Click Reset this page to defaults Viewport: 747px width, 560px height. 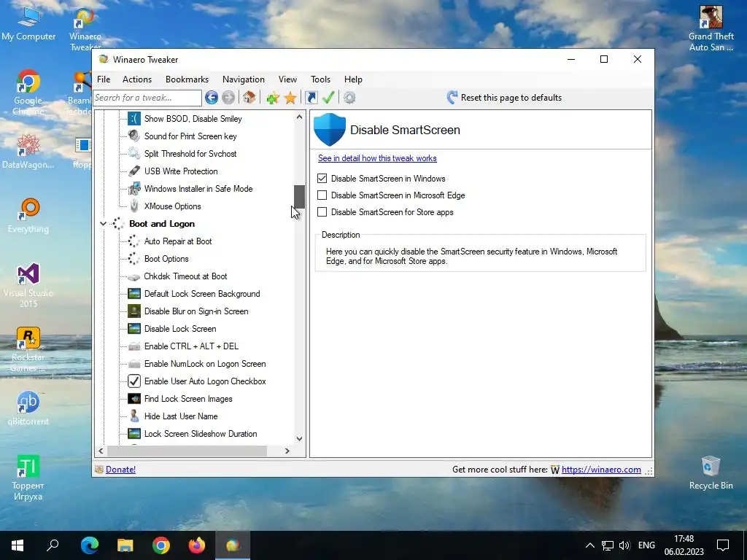(x=504, y=98)
